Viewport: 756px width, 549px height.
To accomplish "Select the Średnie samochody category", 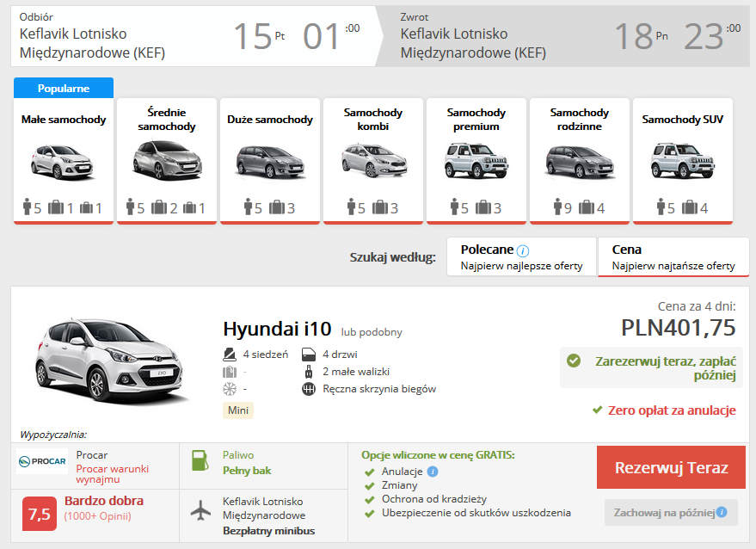I will point(167,161).
